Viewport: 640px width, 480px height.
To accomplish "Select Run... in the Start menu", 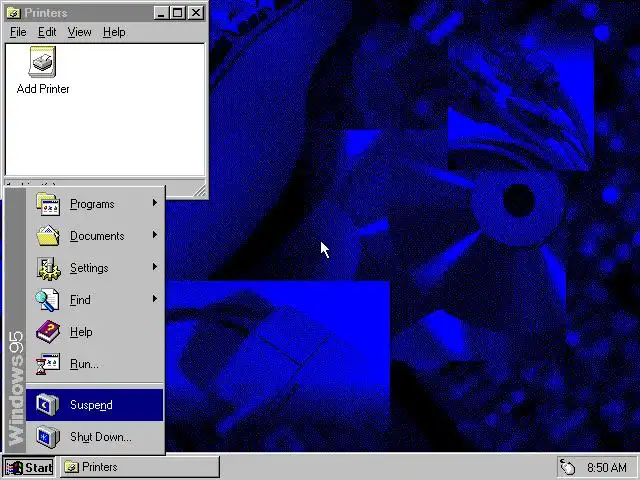I will 95,364.
